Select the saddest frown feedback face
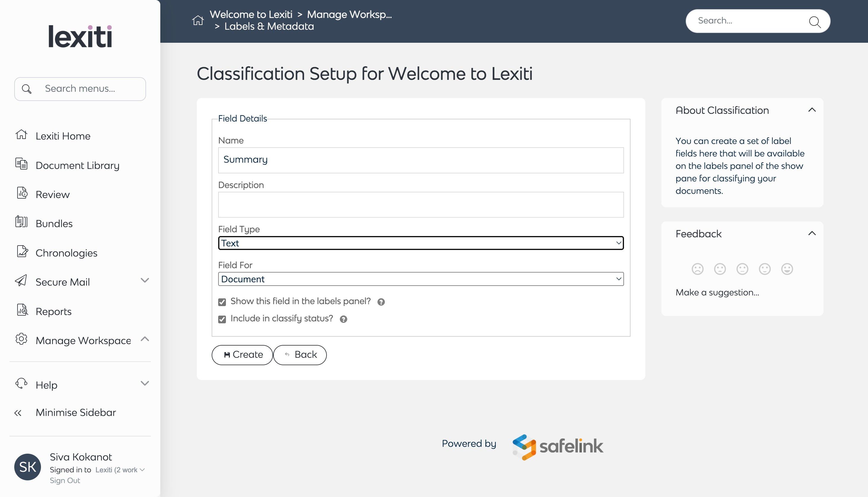 click(x=697, y=269)
